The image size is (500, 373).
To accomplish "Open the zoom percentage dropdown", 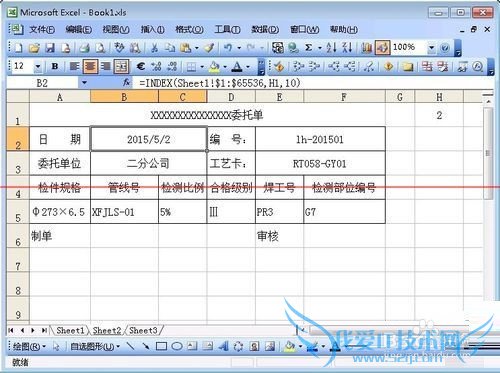I will [x=431, y=48].
